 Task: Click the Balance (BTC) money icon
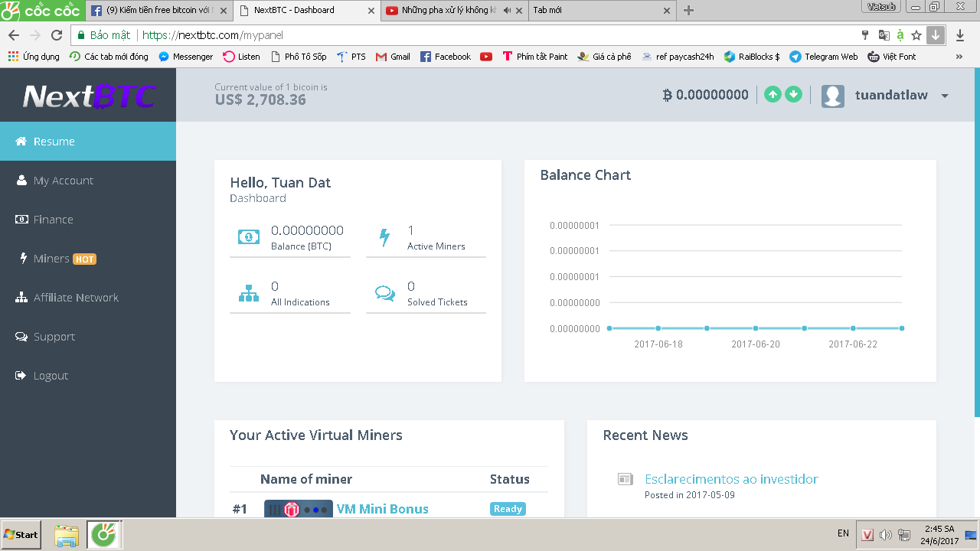coord(248,237)
